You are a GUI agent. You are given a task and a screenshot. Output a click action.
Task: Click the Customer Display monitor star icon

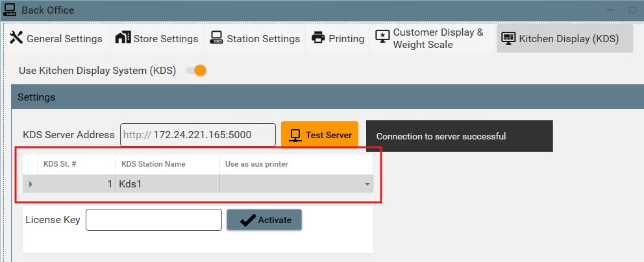click(x=382, y=38)
